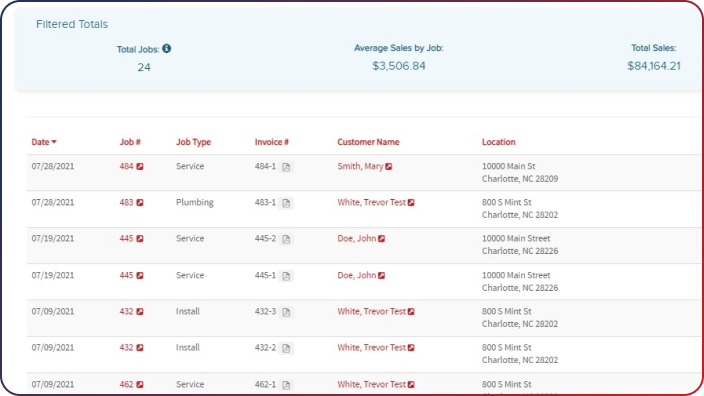This screenshot has height=396, width=704.
Task: Open customer Smith, Mary link
Action: tap(360, 166)
